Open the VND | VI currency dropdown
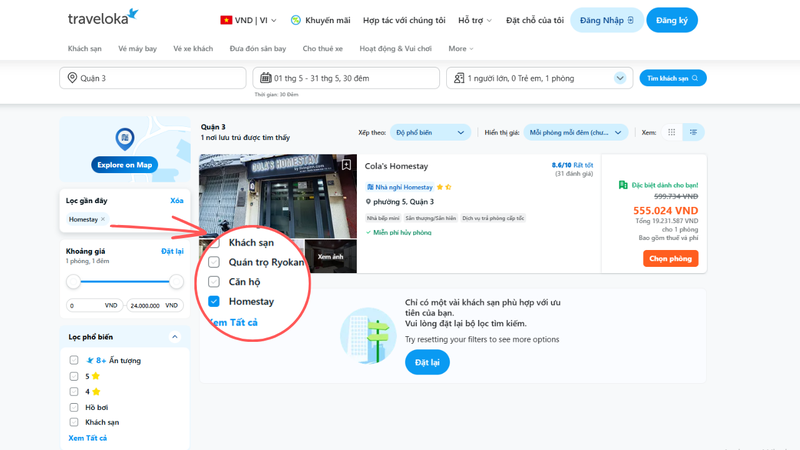The image size is (800, 450). coord(248,20)
